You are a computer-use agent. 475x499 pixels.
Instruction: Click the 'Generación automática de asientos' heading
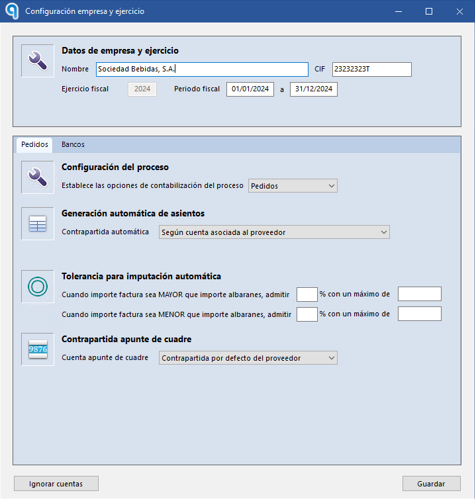(x=133, y=213)
